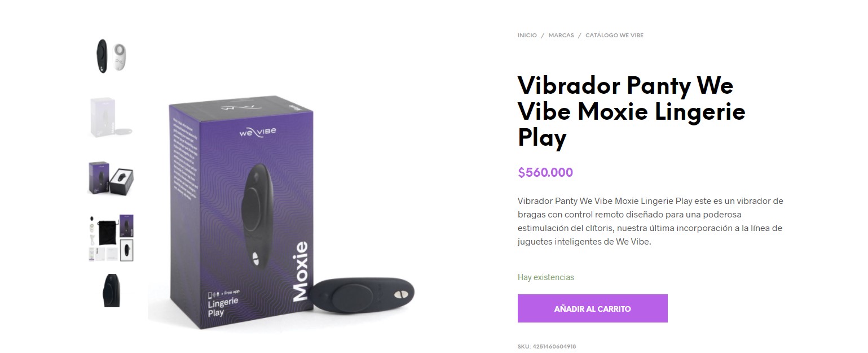Click the $560.000 price
Screen dimensions: 868x353
click(x=545, y=172)
